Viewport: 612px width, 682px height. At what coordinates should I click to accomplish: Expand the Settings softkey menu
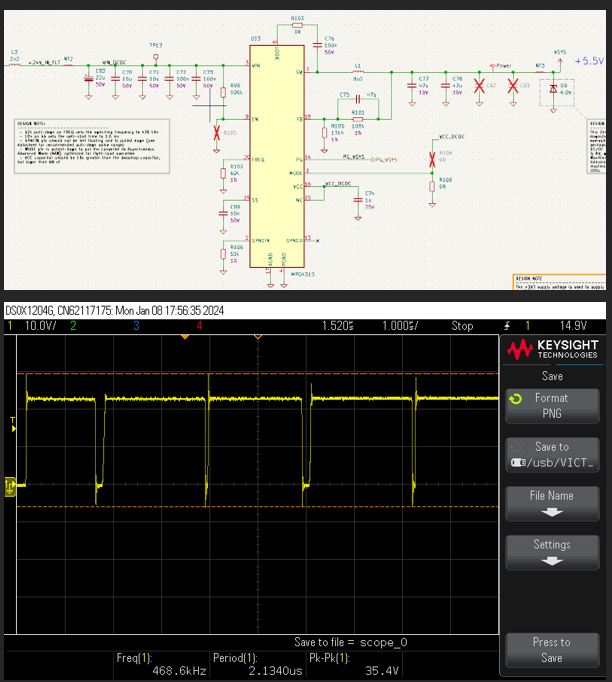[x=552, y=552]
